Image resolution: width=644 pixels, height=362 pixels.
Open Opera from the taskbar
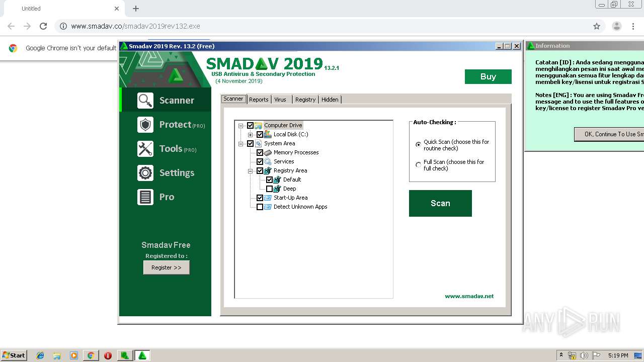[x=108, y=355]
